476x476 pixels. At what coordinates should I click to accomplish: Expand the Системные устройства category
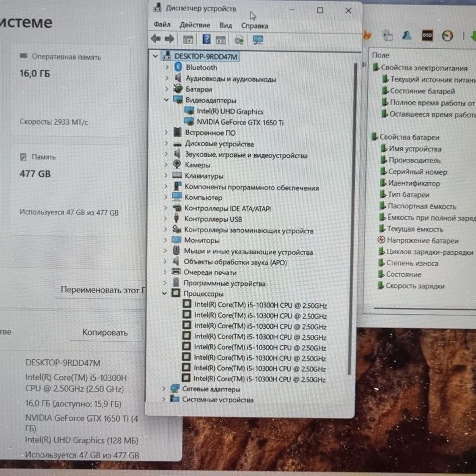tap(164, 399)
